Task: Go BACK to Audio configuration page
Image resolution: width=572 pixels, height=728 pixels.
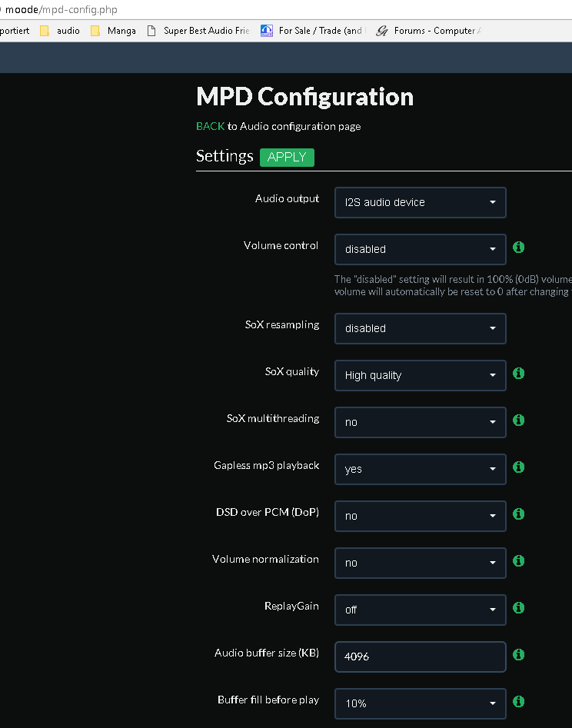Action: 210,126
